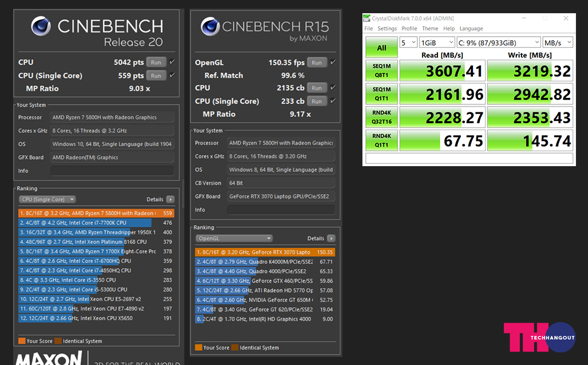
Task: Click the Info field in Cinebench R15
Action: (281, 210)
